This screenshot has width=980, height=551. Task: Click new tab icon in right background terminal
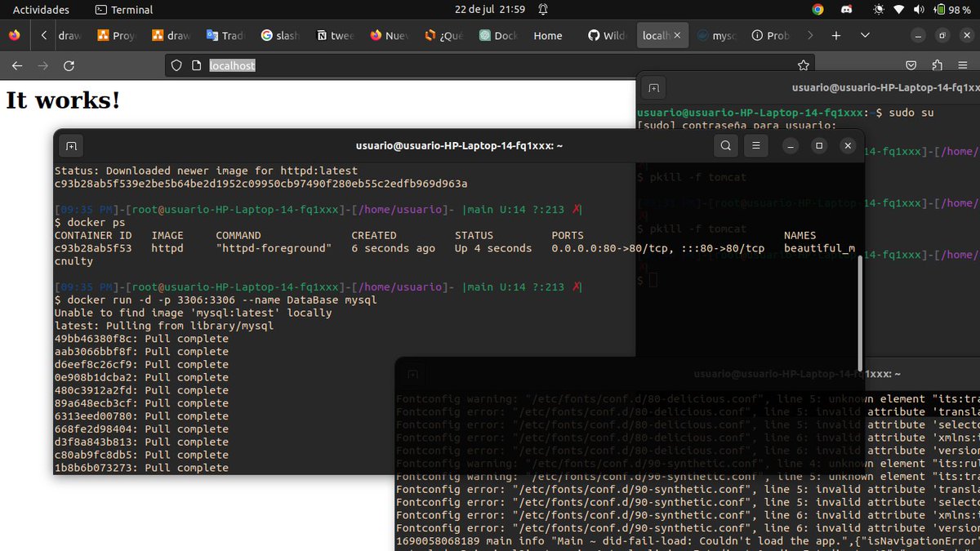tap(653, 87)
